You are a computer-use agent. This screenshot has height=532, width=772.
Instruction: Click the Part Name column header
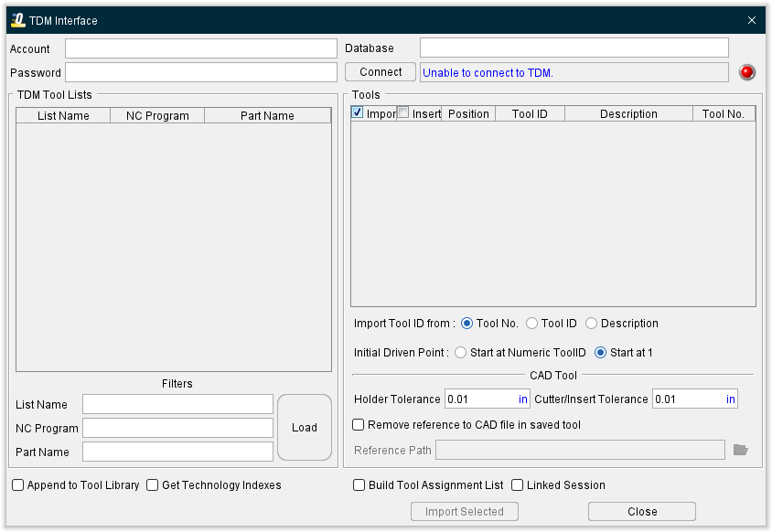[267, 116]
